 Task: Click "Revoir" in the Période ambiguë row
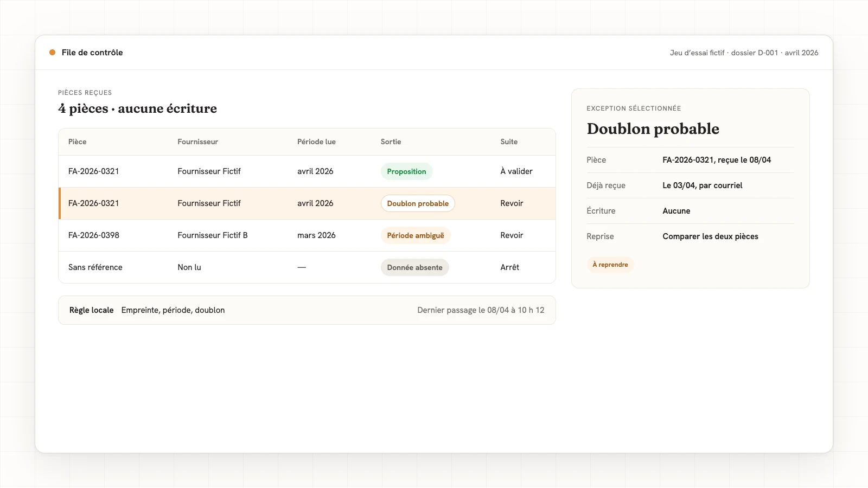pyautogui.click(x=512, y=235)
